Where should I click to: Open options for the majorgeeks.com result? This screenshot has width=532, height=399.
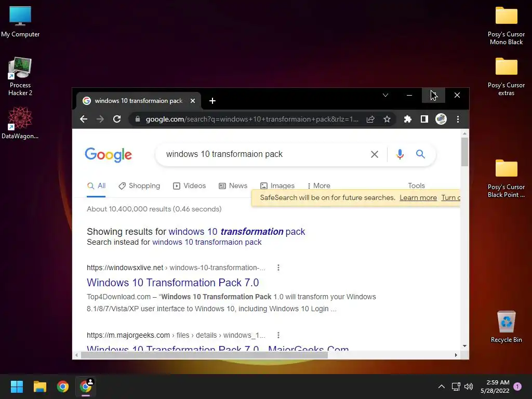pos(278,335)
